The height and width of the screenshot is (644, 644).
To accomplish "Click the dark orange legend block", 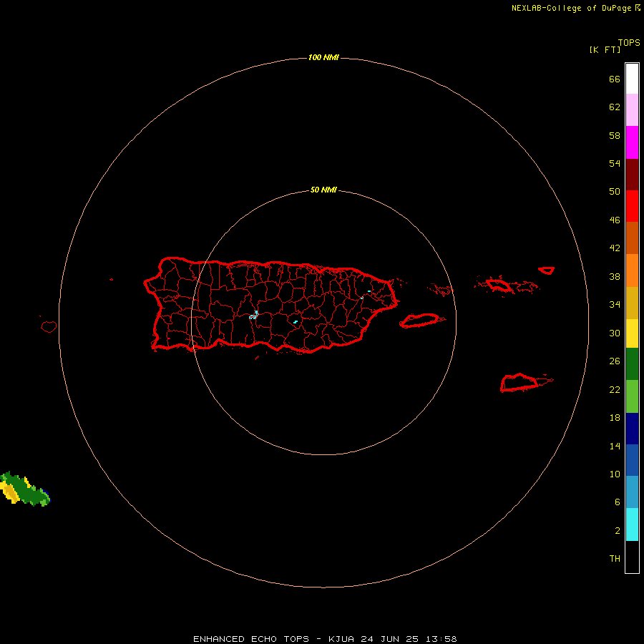I will coord(632,238).
